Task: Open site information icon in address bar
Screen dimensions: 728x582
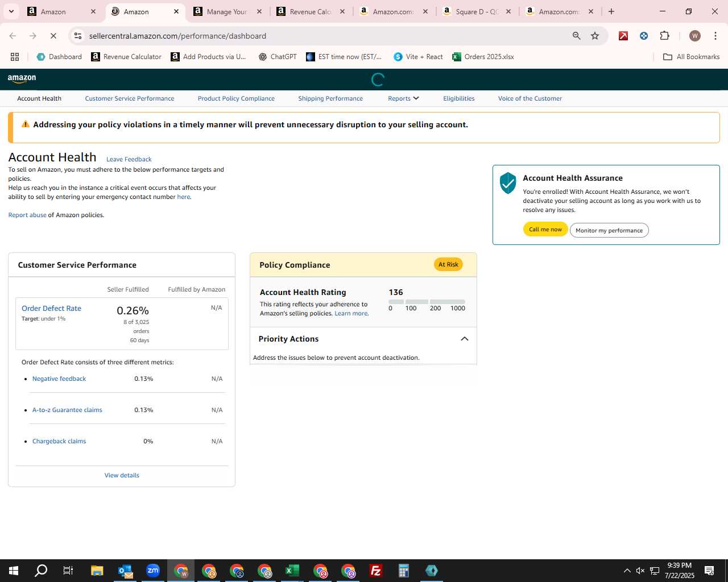Action: click(78, 36)
